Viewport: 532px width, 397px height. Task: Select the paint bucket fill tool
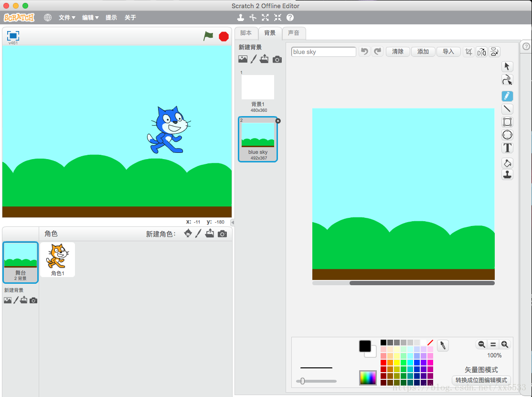(507, 163)
